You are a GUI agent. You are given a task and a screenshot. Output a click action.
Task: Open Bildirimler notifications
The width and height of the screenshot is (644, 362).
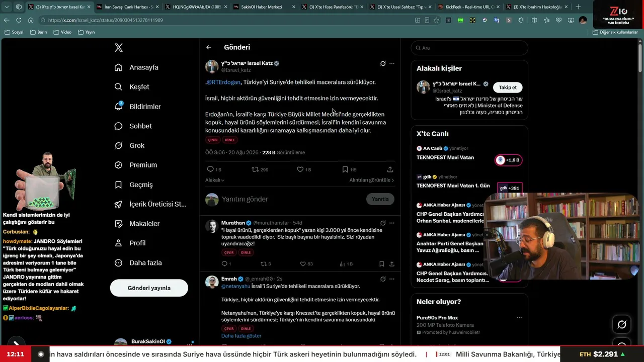coord(137,107)
